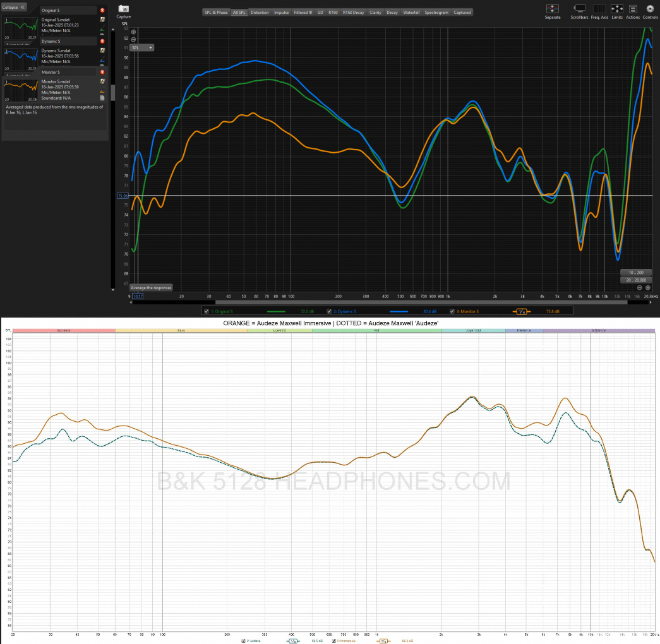This screenshot has height=644, width=660.
Task: Open the Impulse tab
Action: 282,13
